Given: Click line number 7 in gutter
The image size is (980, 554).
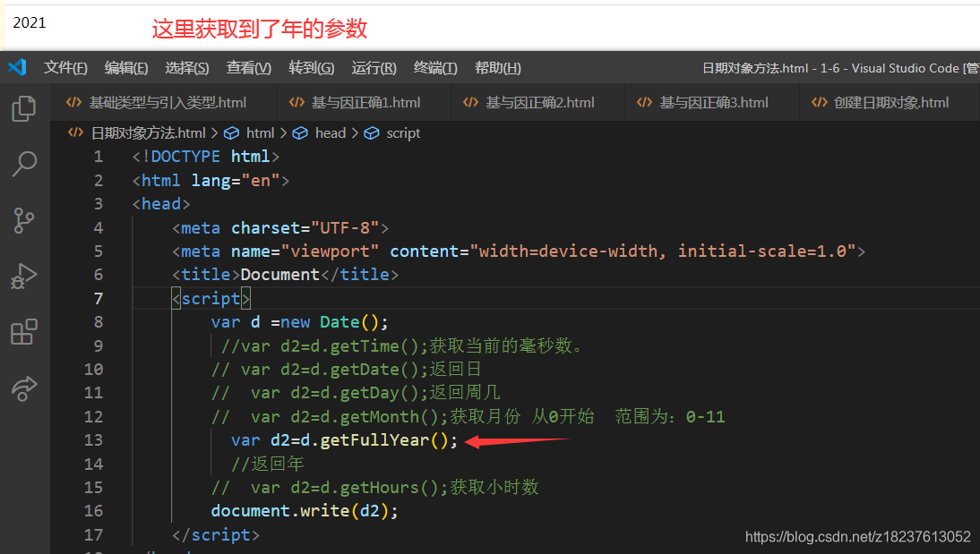Looking at the screenshot, I should 99,299.
